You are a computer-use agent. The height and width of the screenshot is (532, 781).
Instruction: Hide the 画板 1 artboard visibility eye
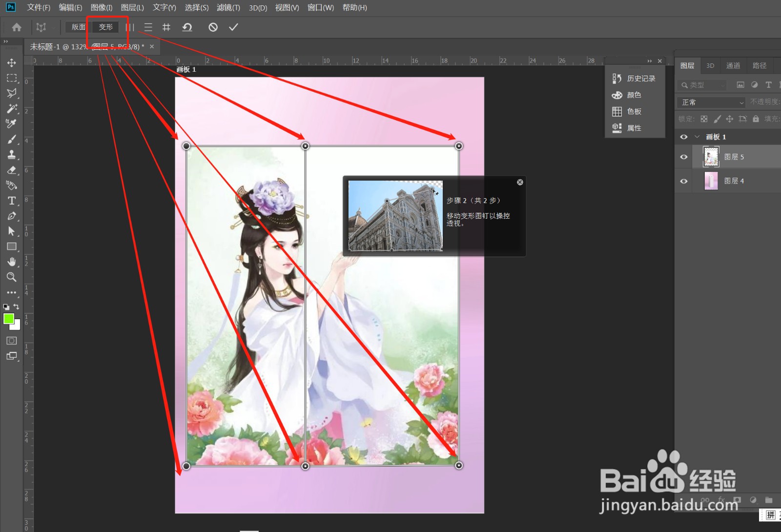click(x=684, y=137)
